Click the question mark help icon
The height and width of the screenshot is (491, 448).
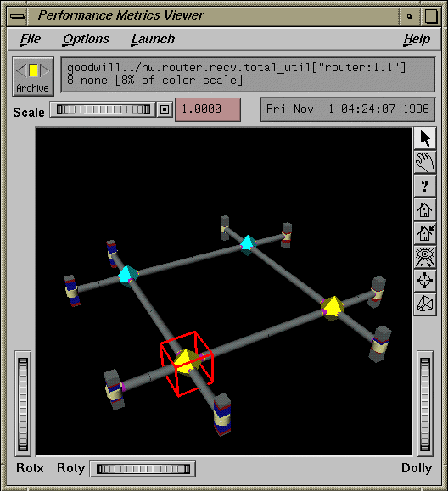click(x=424, y=186)
